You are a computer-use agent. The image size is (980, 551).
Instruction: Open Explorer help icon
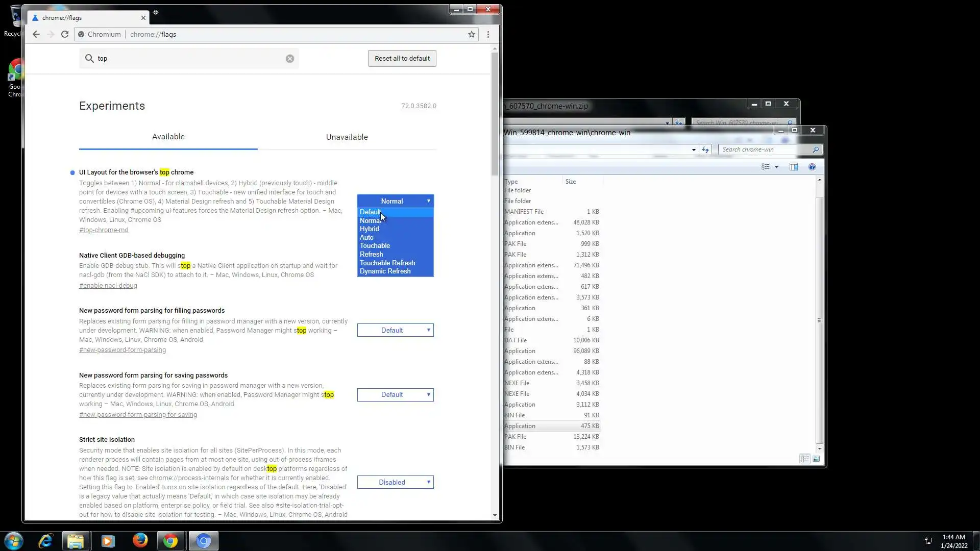tap(812, 167)
